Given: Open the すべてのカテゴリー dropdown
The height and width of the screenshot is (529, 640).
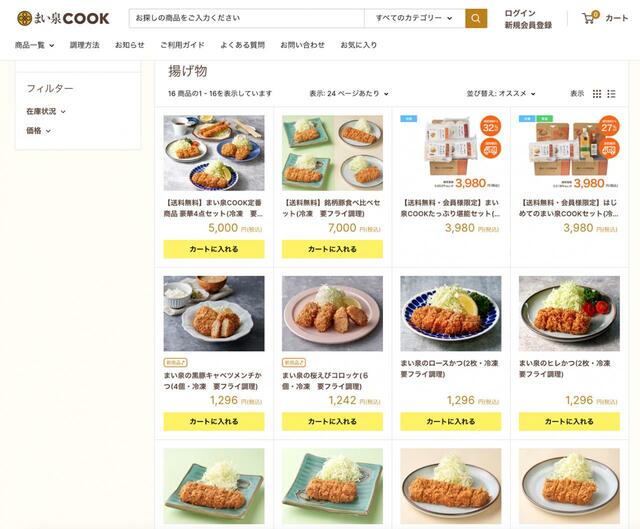Looking at the screenshot, I should pyautogui.click(x=414, y=18).
